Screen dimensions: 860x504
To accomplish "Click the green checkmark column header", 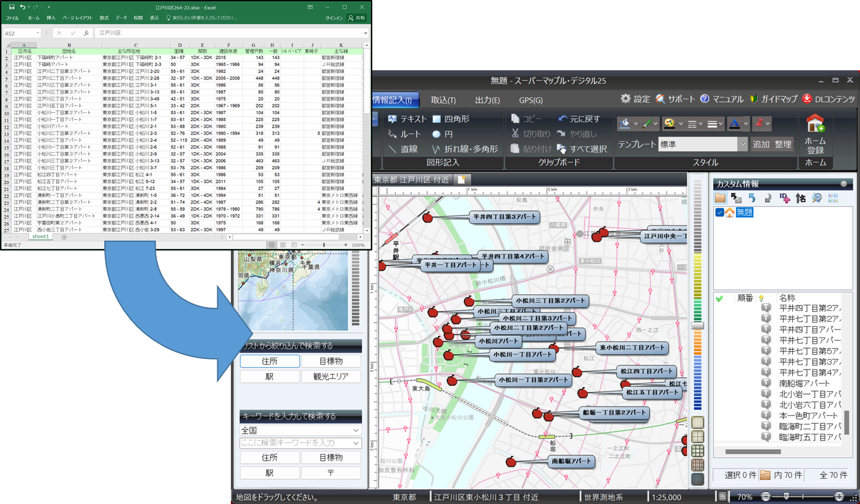I will [x=719, y=298].
